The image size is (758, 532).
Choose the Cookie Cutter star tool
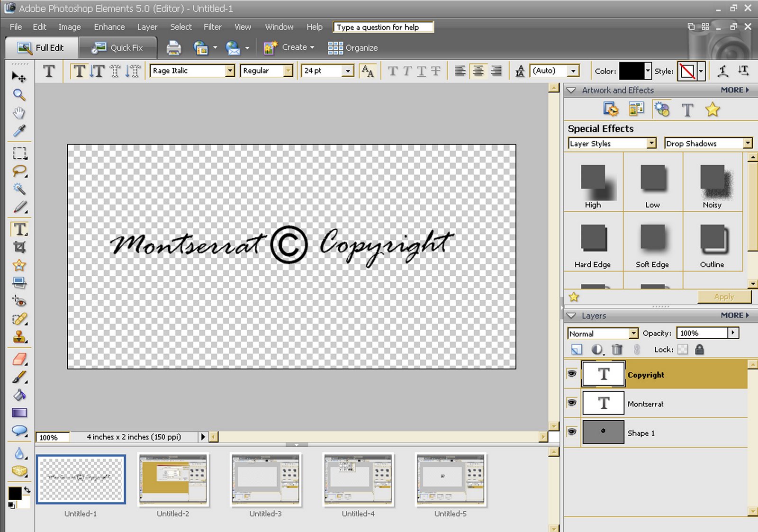[x=19, y=265]
